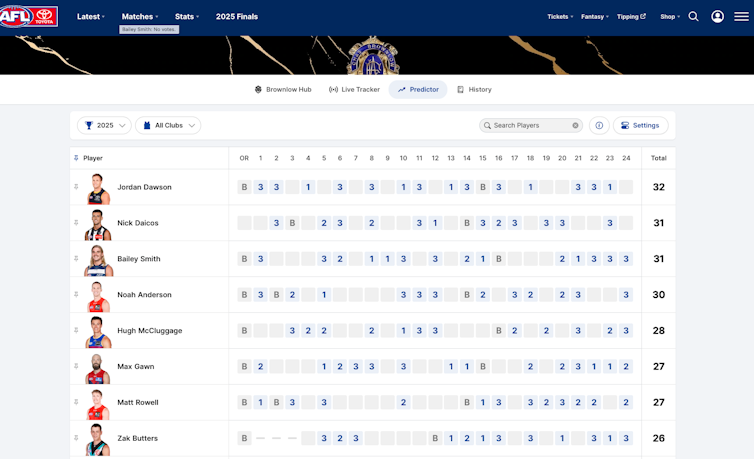The width and height of the screenshot is (754, 459).
Task: Open the search magnifier icon in header
Action: click(694, 16)
